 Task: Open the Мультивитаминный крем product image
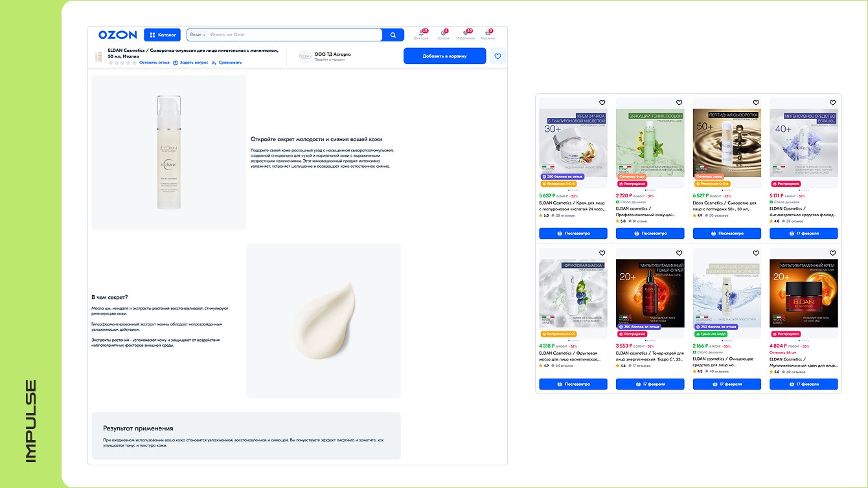click(804, 293)
